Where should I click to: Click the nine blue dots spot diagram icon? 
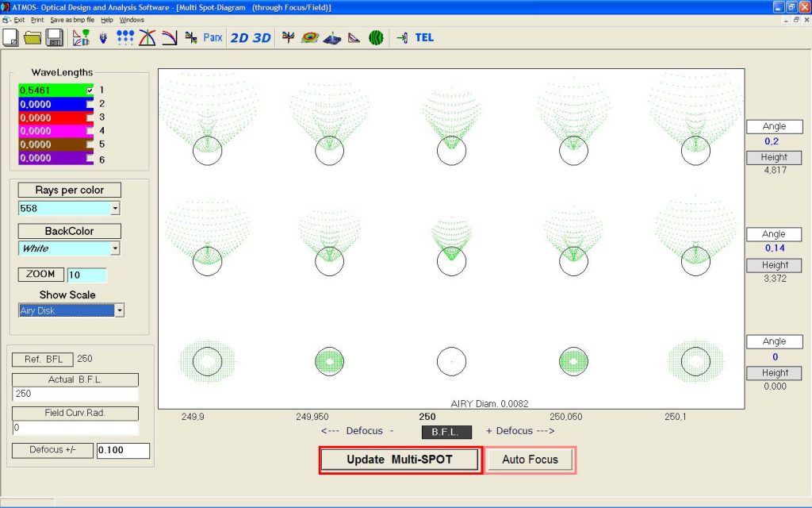click(x=125, y=37)
